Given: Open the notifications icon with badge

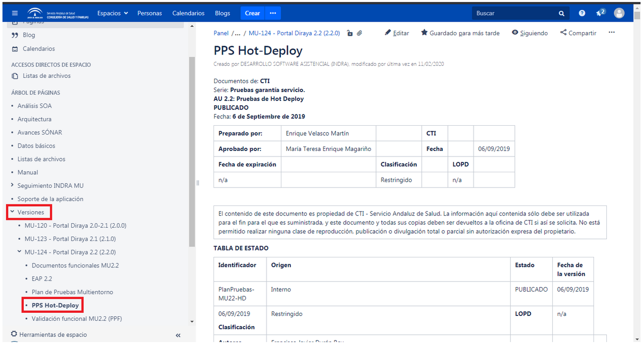Looking at the screenshot, I should (600, 13).
